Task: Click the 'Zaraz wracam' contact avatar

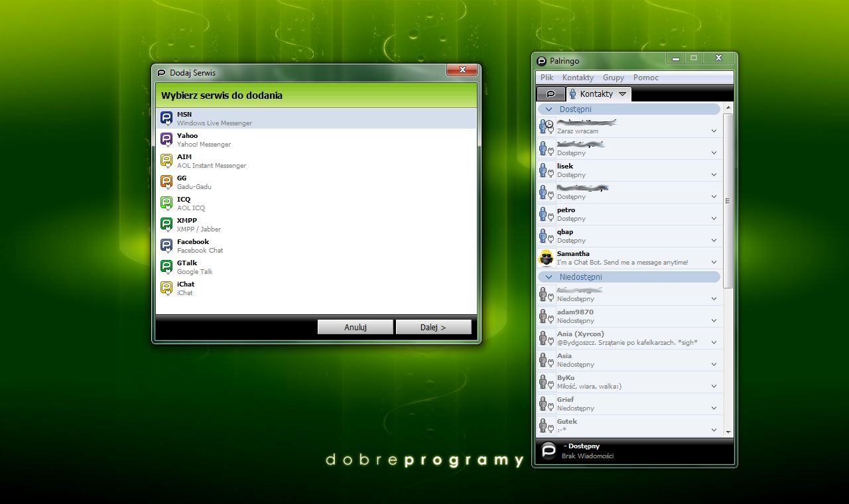Action: [x=546, y=127]
